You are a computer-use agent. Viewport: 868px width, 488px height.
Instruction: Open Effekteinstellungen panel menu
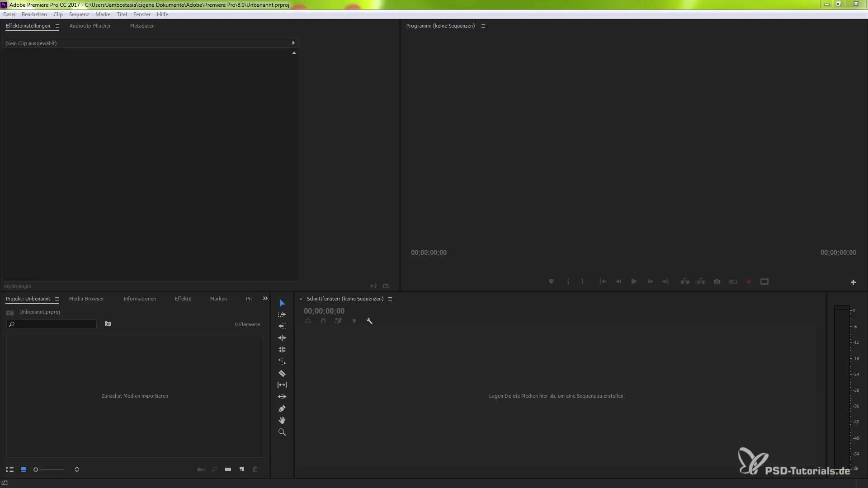point(57,26)
